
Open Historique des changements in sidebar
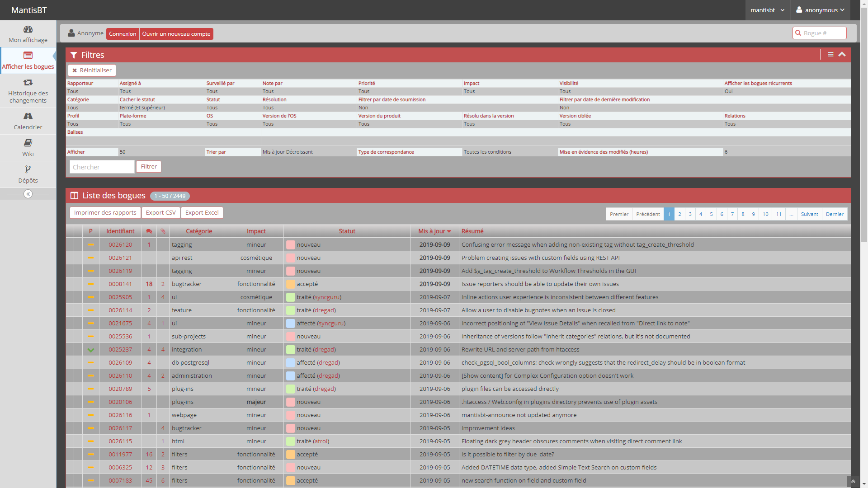click(x=28, y=91)
